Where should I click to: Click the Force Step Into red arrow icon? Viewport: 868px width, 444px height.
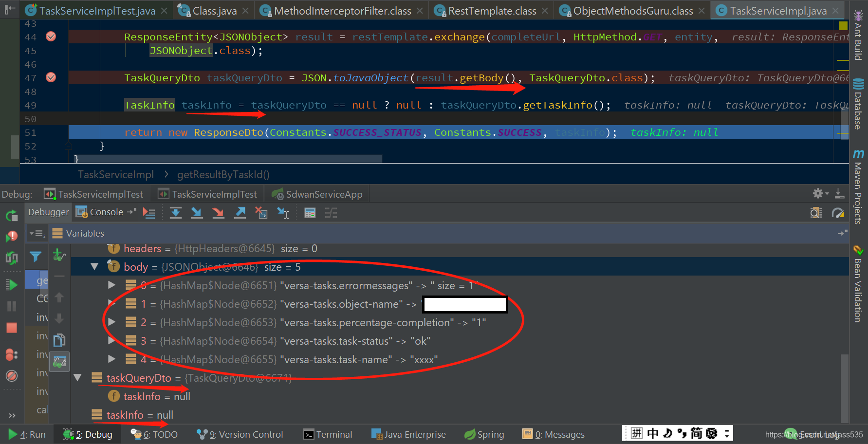(x=218, y=212)
